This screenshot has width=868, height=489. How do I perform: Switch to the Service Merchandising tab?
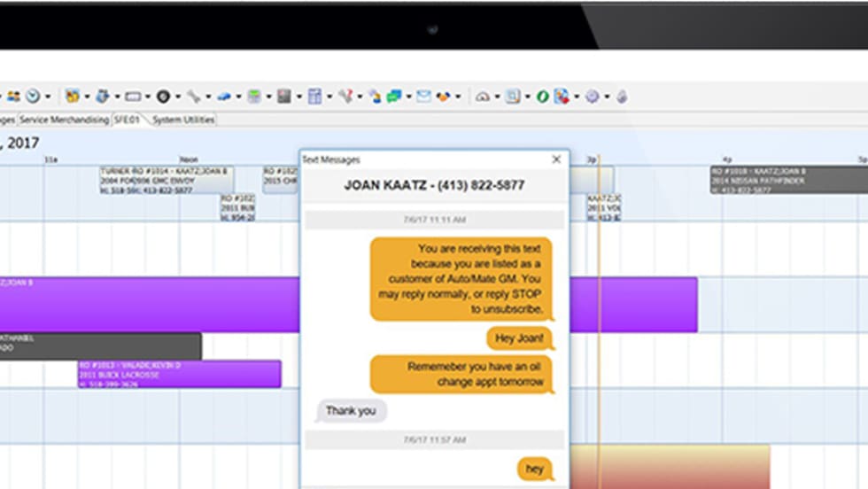click(64, 120)
